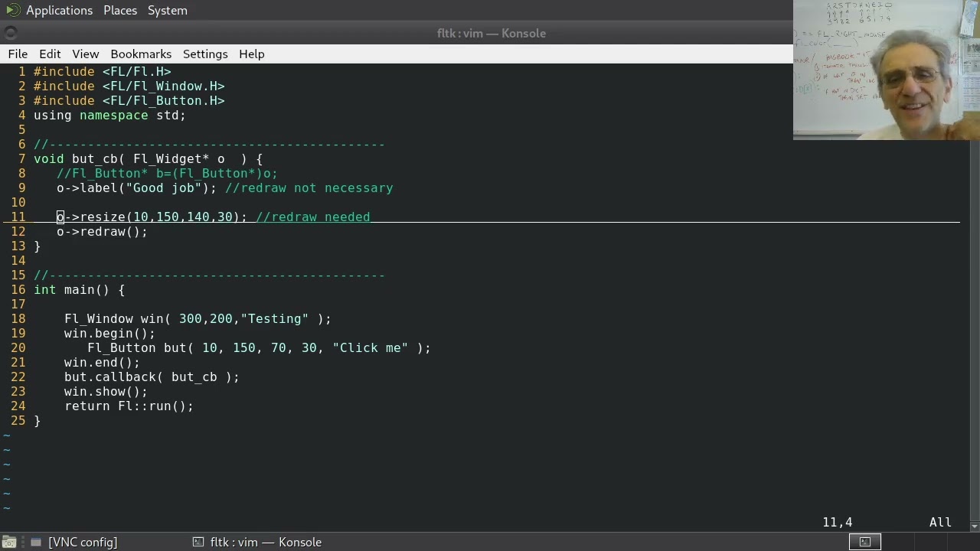Open the Help menu

point(251,54)
